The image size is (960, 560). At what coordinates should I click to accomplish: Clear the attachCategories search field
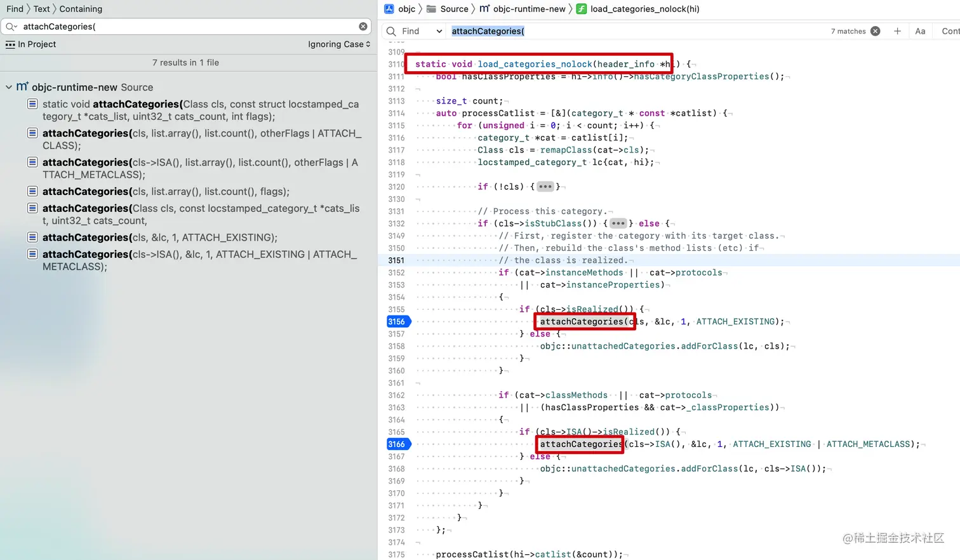point(363,26)
